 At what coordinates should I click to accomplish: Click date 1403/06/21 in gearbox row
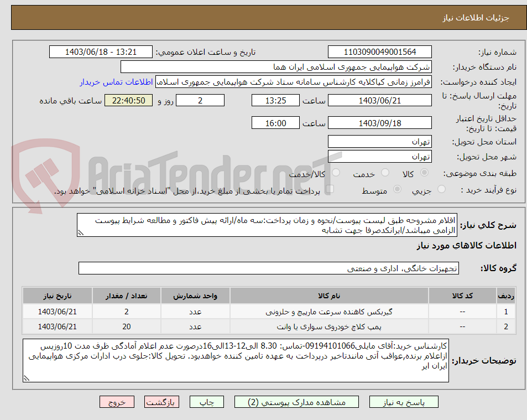pos(58,312)
